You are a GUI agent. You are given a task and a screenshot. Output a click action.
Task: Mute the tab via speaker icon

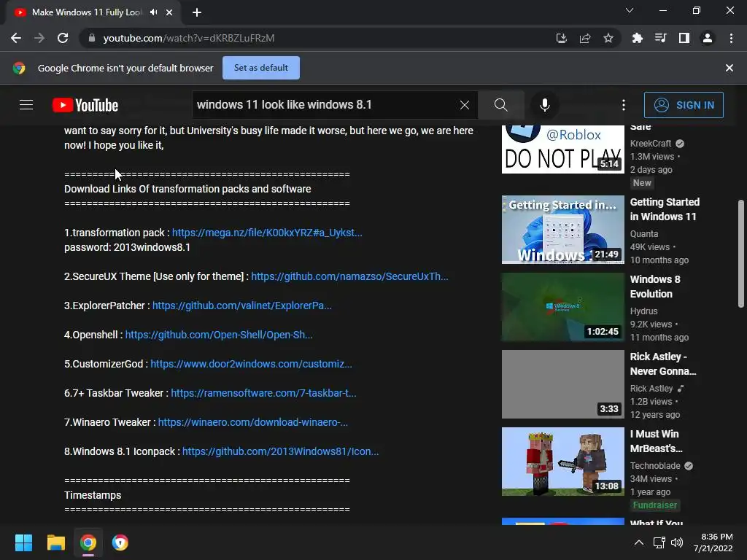tap(153, 12)
